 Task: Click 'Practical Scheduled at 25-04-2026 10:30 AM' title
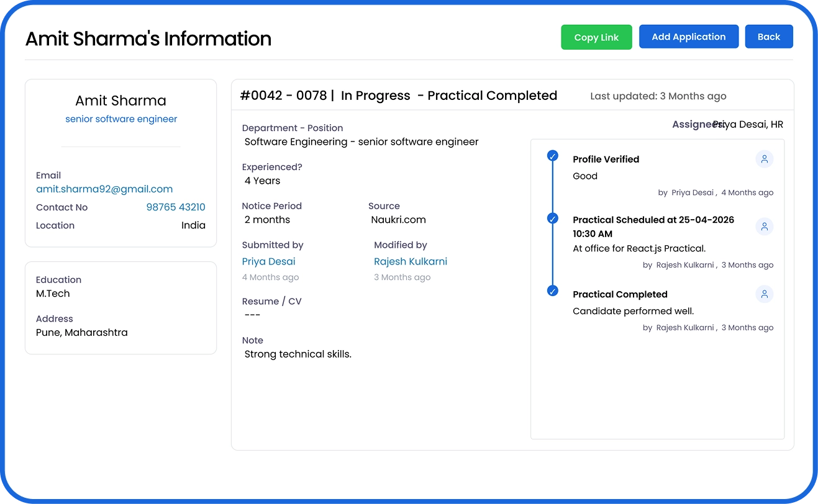tap(653, 227)
